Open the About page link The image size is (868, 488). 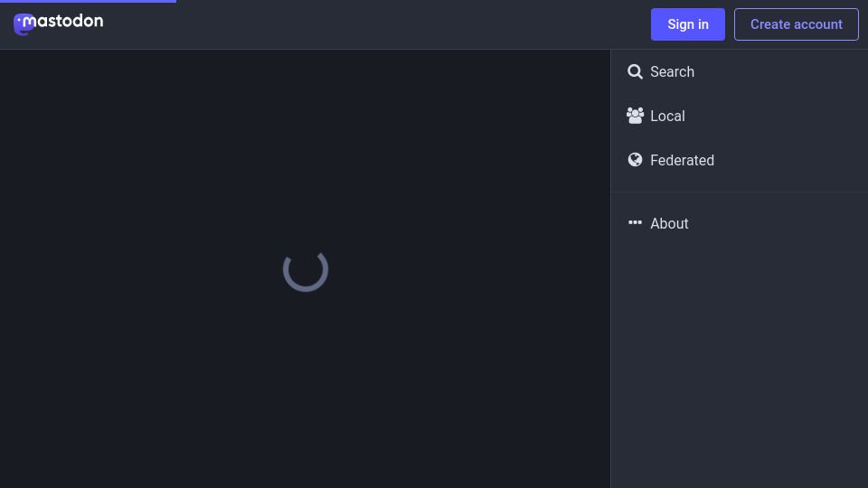740,223
